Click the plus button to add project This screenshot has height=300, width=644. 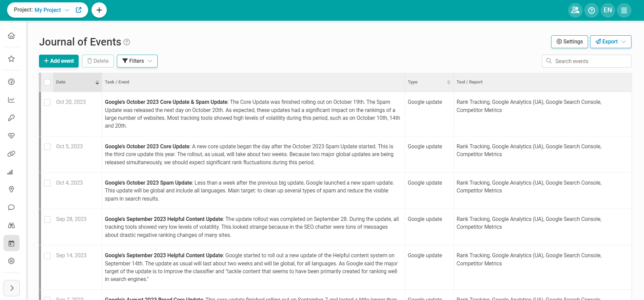pos(99,10)
